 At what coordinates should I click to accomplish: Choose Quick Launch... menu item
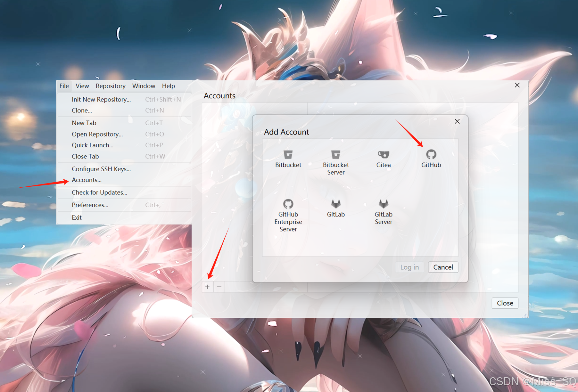point(124,145)
